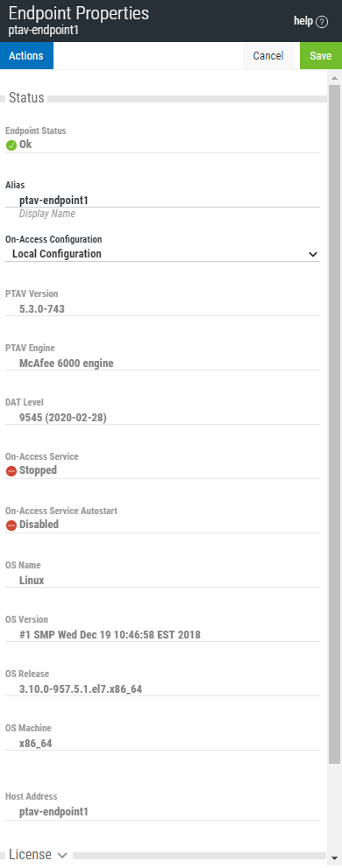This screenshot has width=342, height=868.
Task: Select the PTAV Version value 5.3.0-743
Action: (x=42, y=309)
